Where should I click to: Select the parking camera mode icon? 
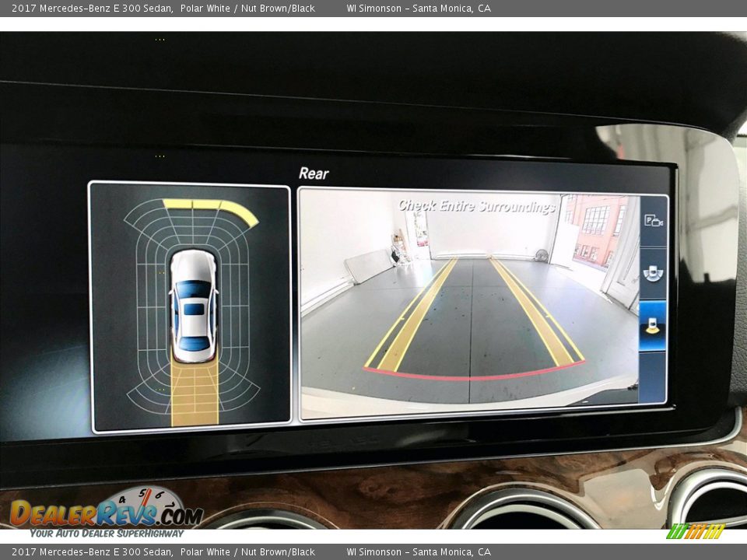(653, 221)
